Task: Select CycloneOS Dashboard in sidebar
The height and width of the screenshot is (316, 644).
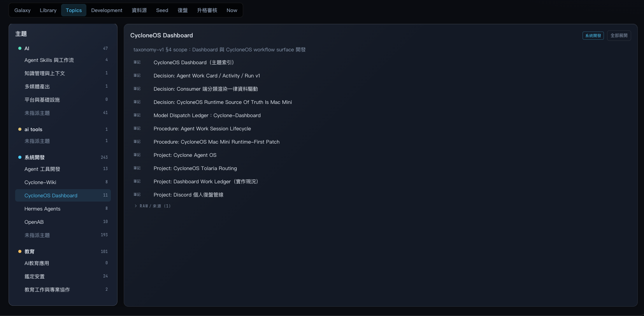Action: coord(63,195)
